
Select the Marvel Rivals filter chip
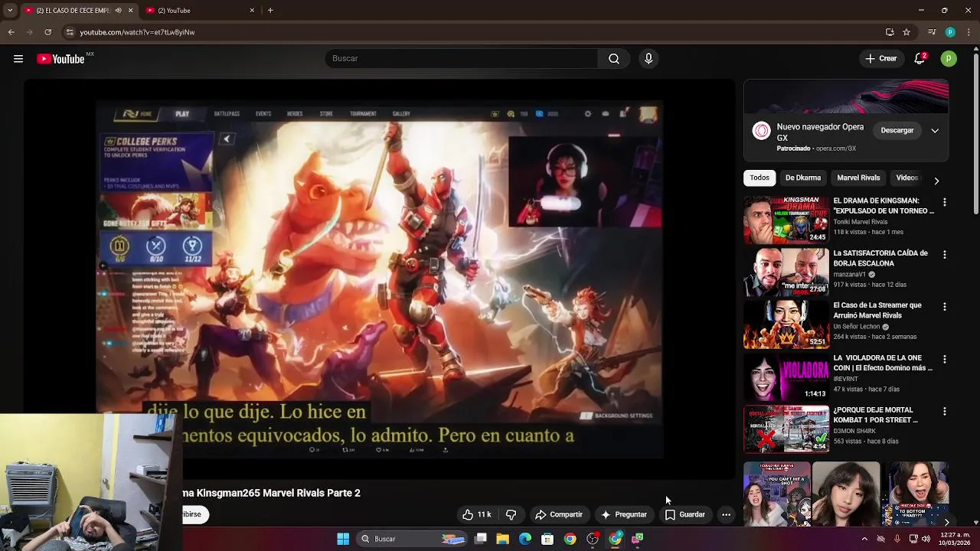point(858,178)
